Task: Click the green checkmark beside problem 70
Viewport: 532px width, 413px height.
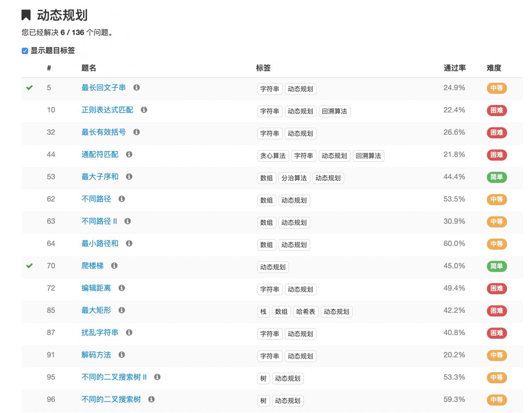Action: (x=29, y=265)
